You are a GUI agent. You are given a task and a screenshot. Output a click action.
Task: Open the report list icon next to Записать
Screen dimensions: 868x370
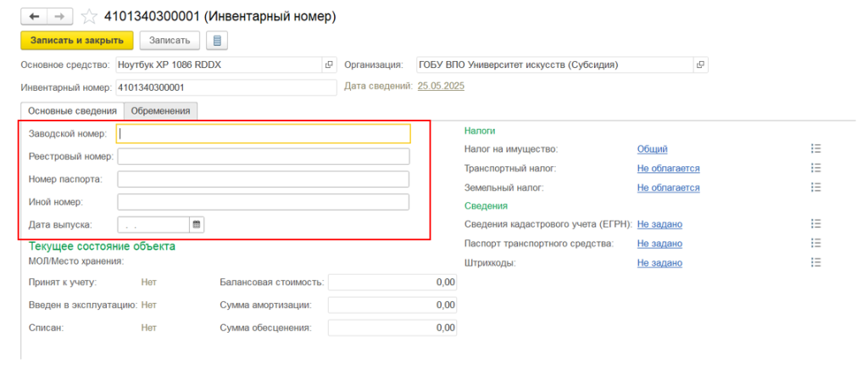pos(217,41)
